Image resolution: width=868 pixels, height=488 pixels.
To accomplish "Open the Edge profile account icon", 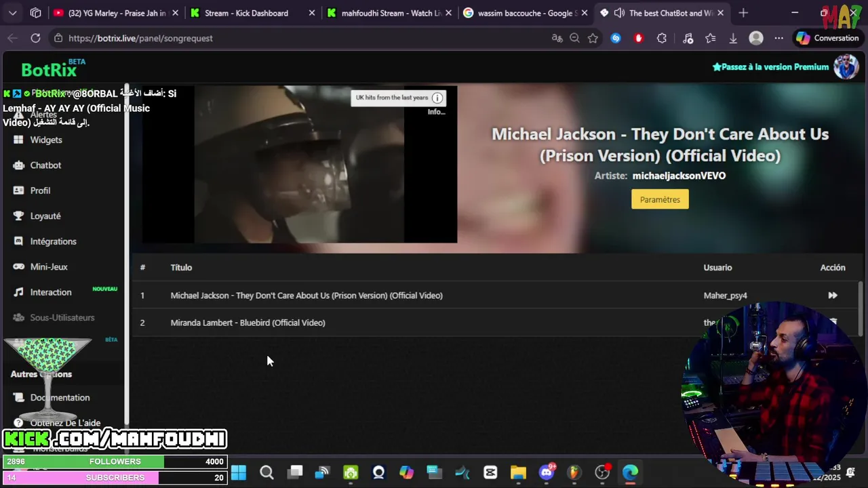I will coord(756,38).
